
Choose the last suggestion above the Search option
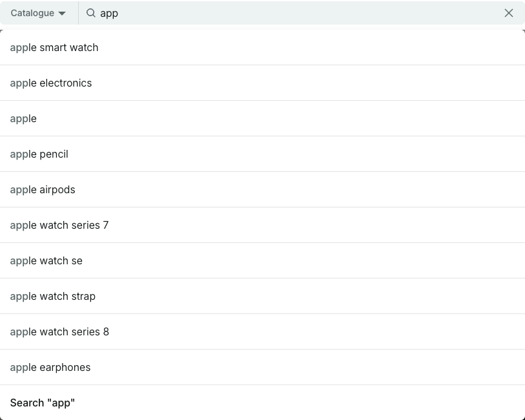click(50, 367)
